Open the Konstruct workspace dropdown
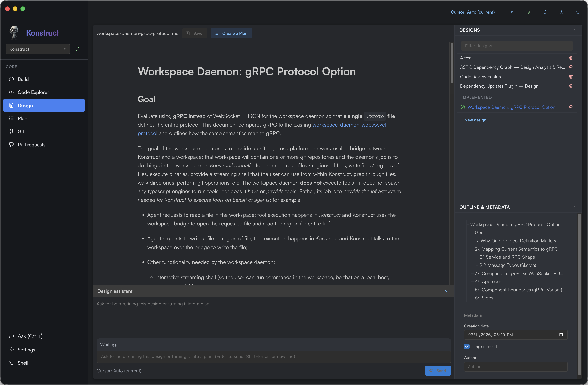588x385 pixels. coord(38,49)
